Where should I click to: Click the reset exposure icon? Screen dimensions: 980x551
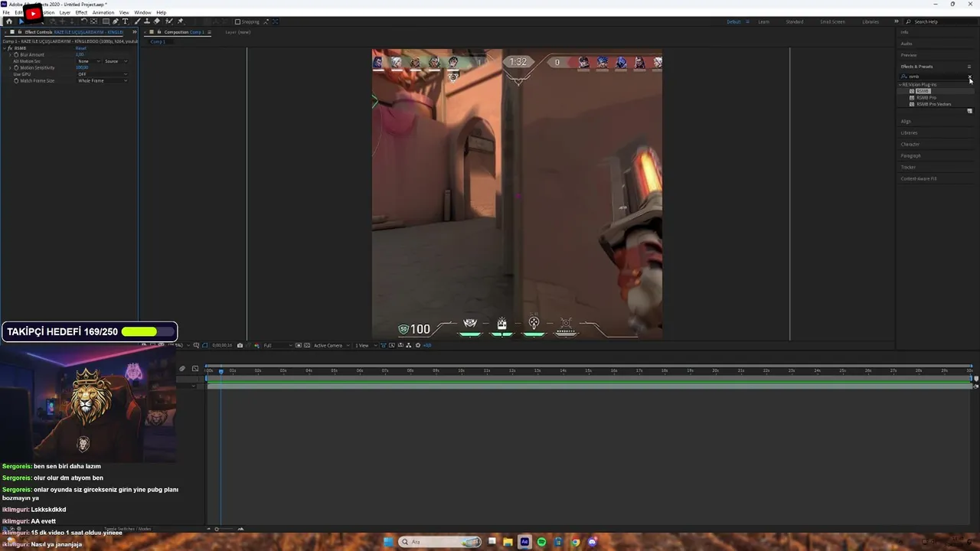(418, 345)
